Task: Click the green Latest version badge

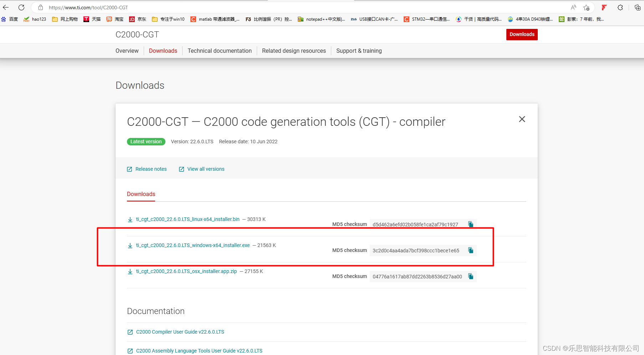Action: click(x=146, y=142)
